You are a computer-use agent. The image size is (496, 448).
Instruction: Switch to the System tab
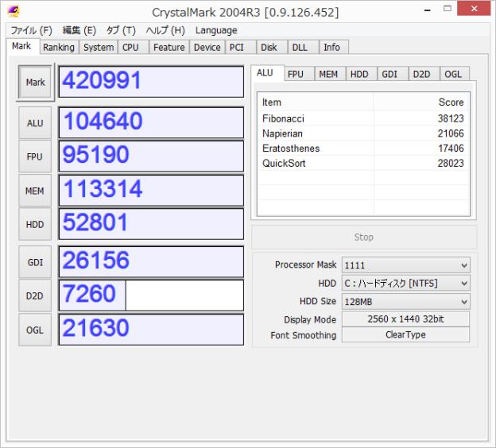pos(99,47)
